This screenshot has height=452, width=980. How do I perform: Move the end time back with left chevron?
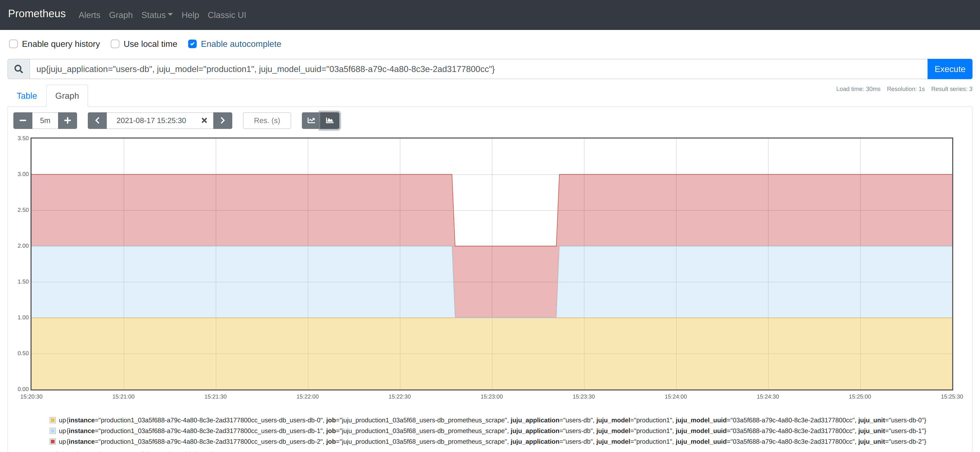pyautogui.click(x=97, y=121)
